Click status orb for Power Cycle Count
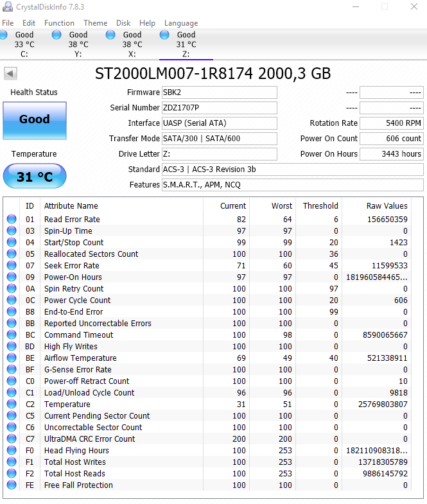427x504 pixels. (12, 300)
